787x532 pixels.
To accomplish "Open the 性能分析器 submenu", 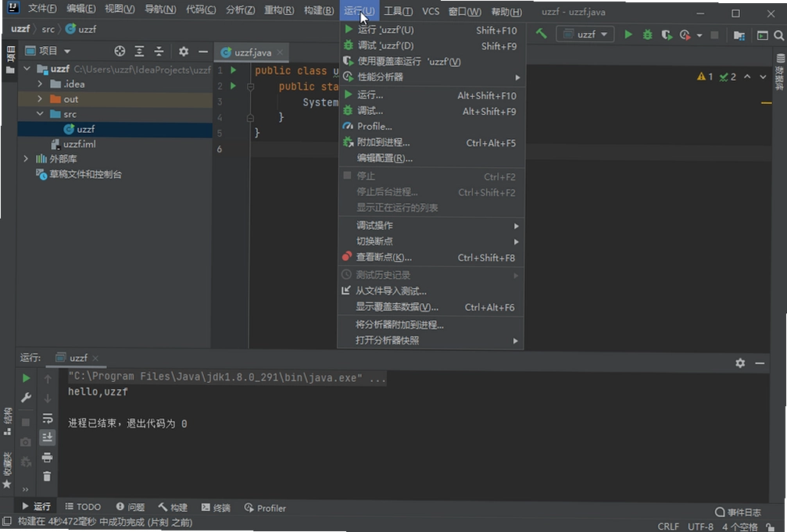I will click(431, 77).
